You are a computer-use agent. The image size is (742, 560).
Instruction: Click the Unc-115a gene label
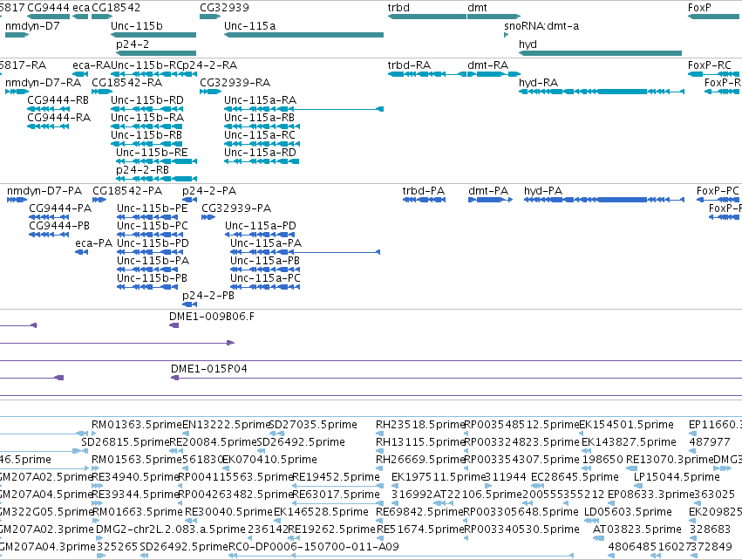[x=250, y=26]
